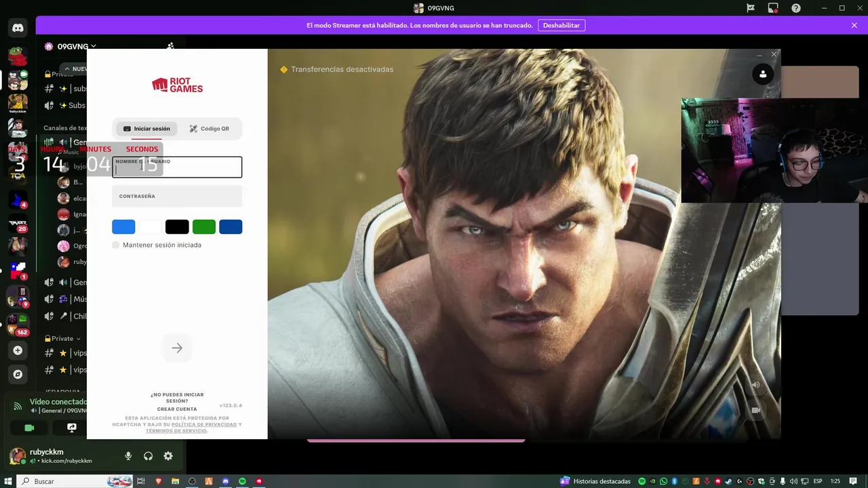Open the ¿No puedes iniciar sesión? link
868x488 pixels.
177,398
